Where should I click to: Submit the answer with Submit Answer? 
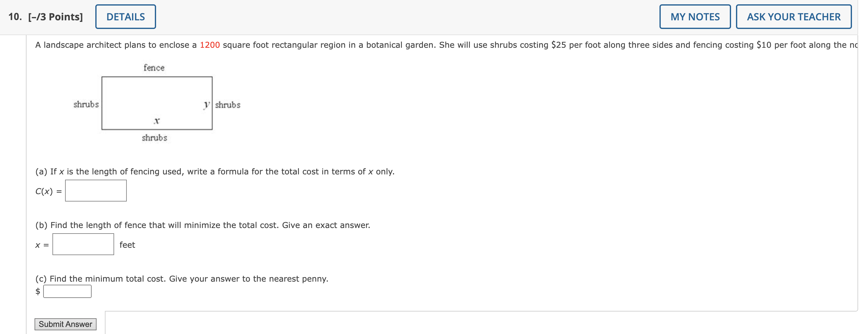coord(65,324)
